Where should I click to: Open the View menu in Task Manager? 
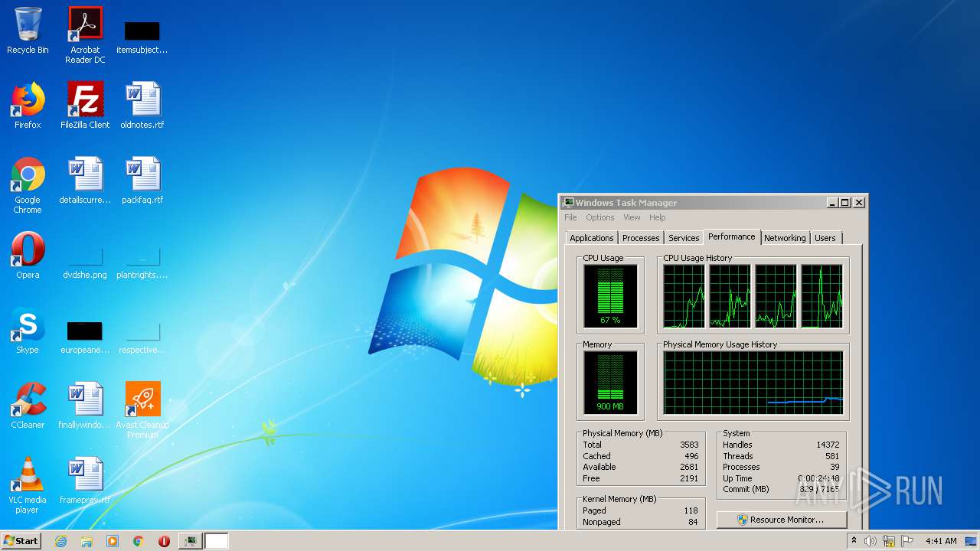[632, 217]
